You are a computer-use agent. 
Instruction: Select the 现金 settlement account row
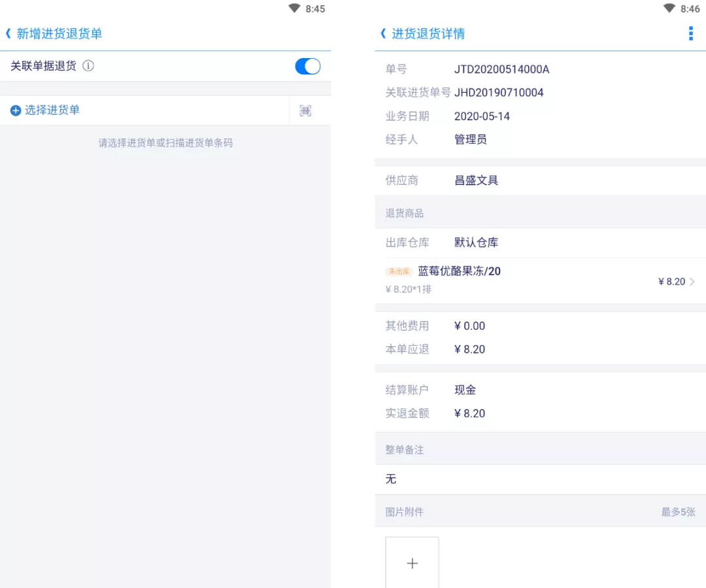point(465,389)
